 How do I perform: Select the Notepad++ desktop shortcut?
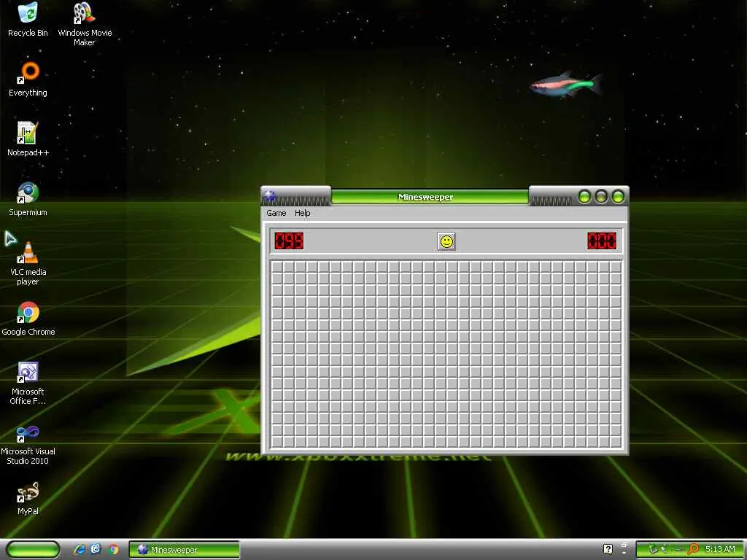point(28,139)
